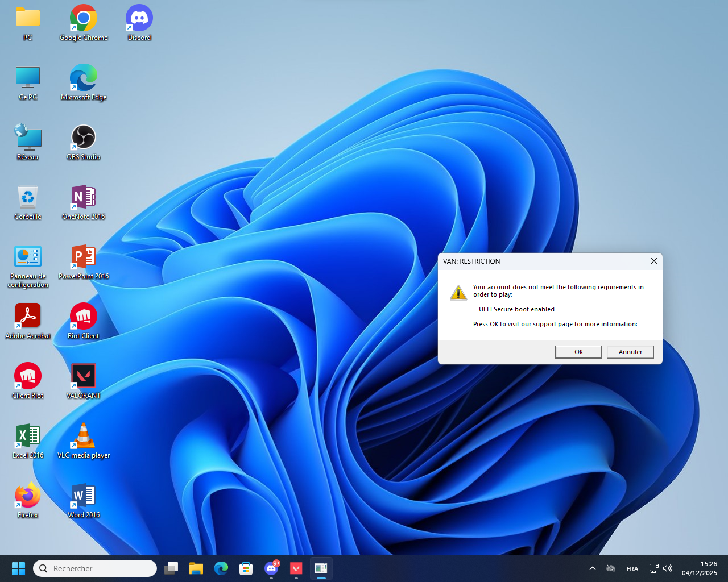This screenshot has height=582, width=728.
Task: Select the Ce PC desktop icon
Action: pos(28,83)
